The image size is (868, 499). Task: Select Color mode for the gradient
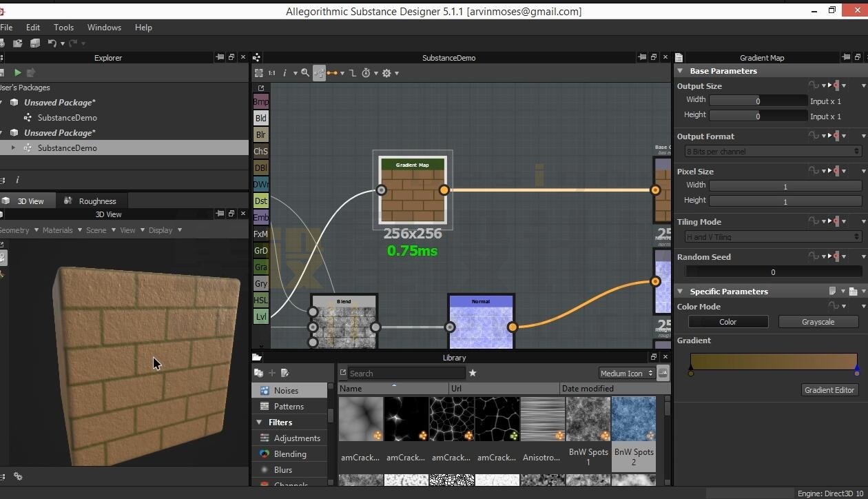click(728, 322)
